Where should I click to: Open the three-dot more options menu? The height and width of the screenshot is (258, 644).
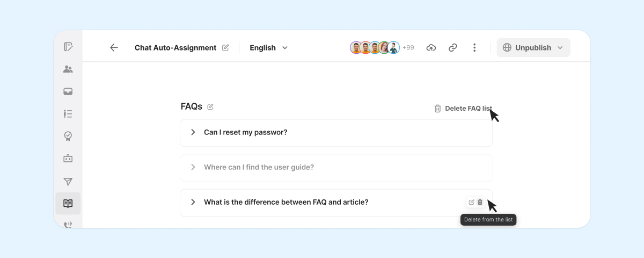474,48
